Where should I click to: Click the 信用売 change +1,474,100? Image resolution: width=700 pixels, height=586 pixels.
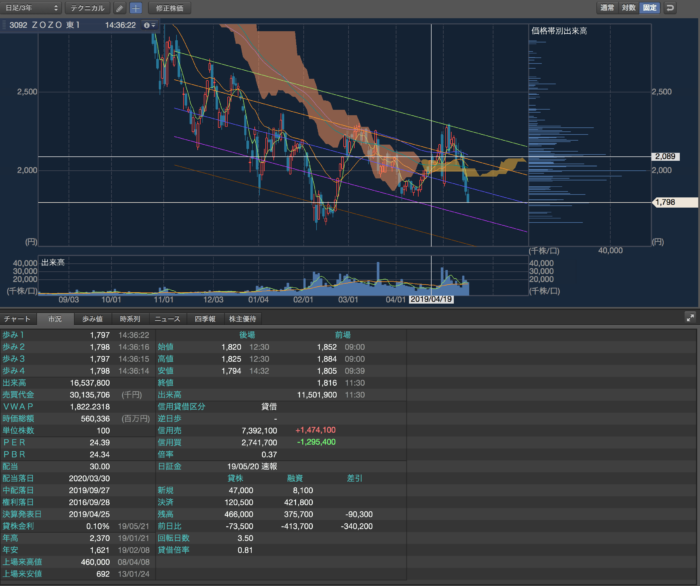point(316,430)
